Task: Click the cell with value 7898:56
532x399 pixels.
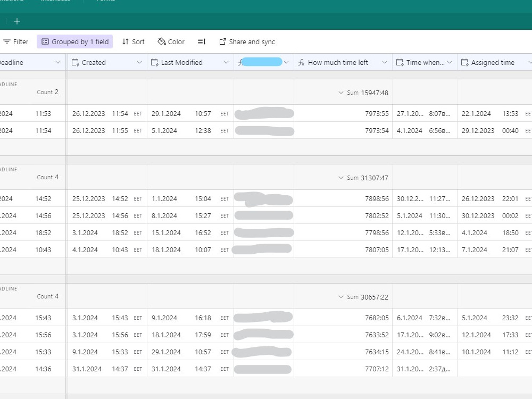Action: pos(343,198)
